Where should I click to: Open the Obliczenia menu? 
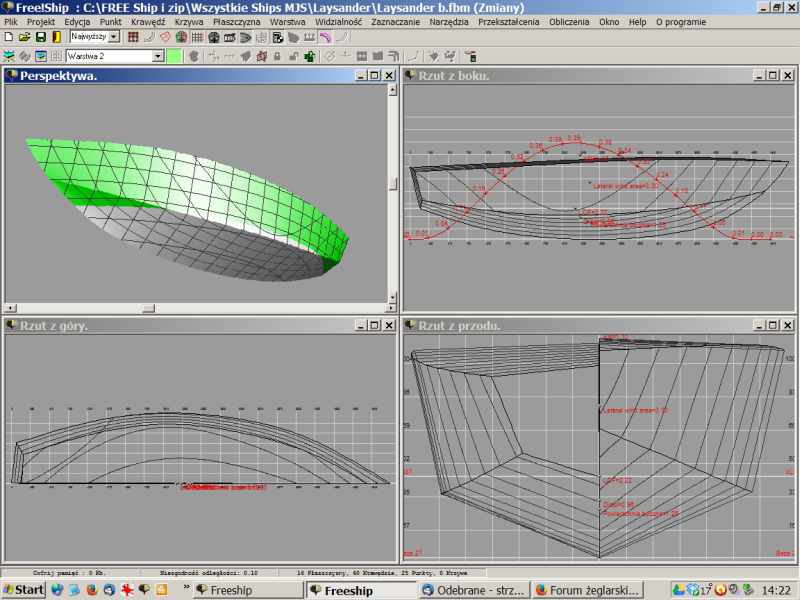[x=569, y=21]
